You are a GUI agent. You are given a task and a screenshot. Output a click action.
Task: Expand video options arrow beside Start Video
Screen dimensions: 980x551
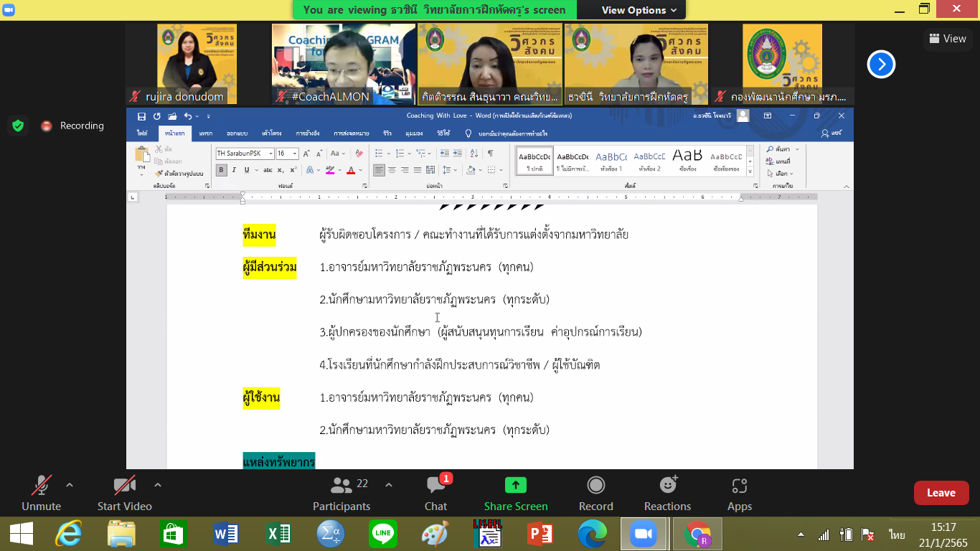[158, 485]
